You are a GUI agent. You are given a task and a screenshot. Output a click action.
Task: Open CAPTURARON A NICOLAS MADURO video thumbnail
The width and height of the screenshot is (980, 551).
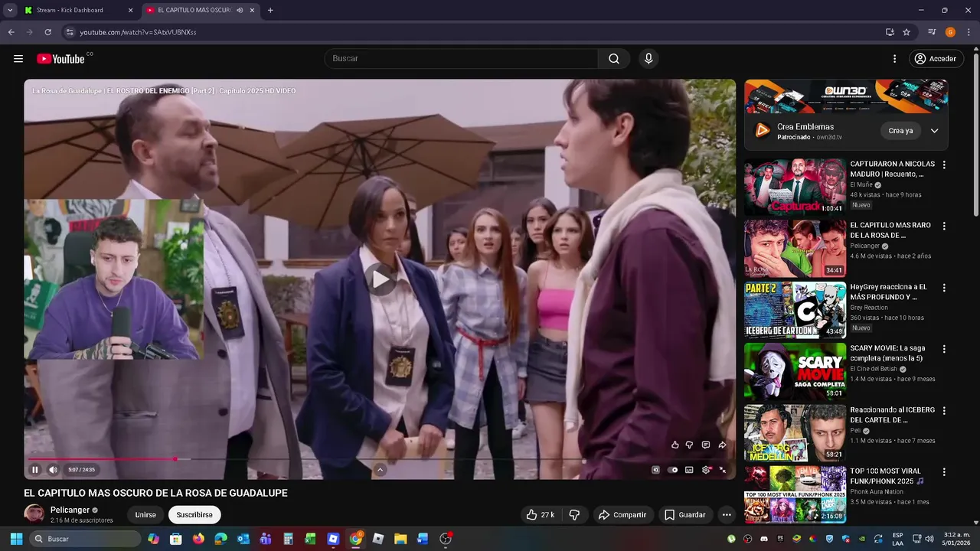tap(795, 187)
